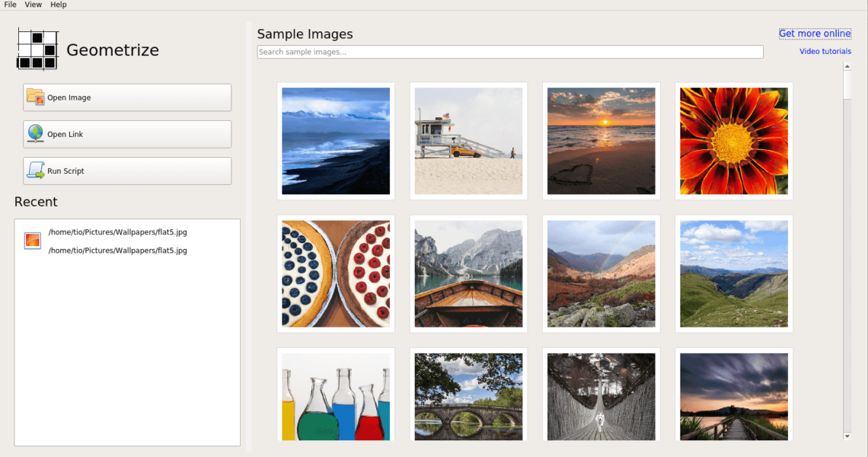Follow the Get more online link
868x457 pixels.
(x=815, y=34)
